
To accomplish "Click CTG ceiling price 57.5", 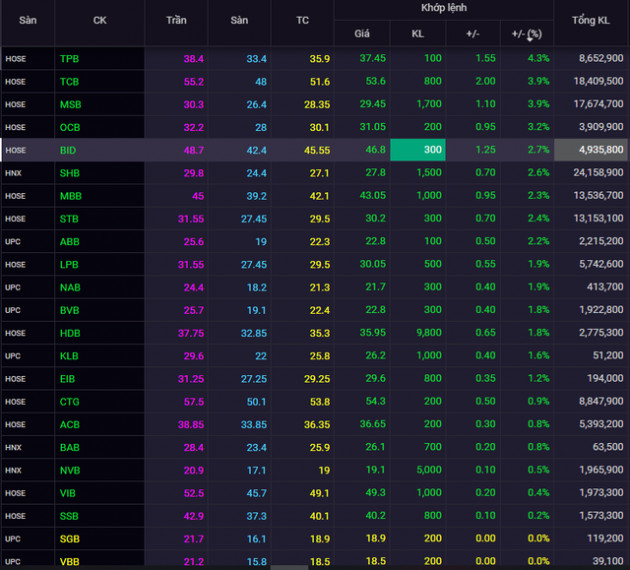I will pyautogui.click(x=194, y=402).
